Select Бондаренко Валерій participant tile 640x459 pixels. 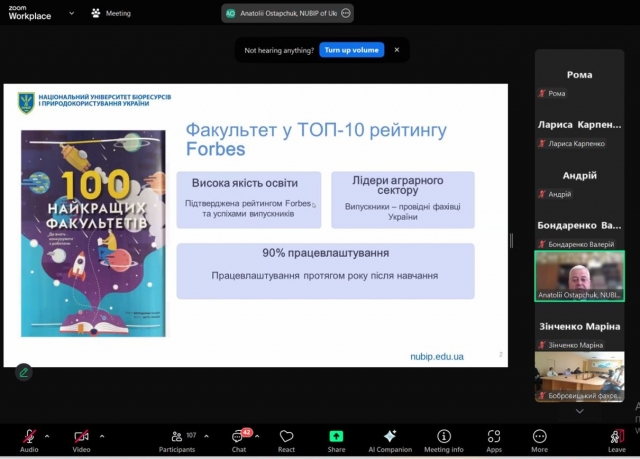(580, 226)
